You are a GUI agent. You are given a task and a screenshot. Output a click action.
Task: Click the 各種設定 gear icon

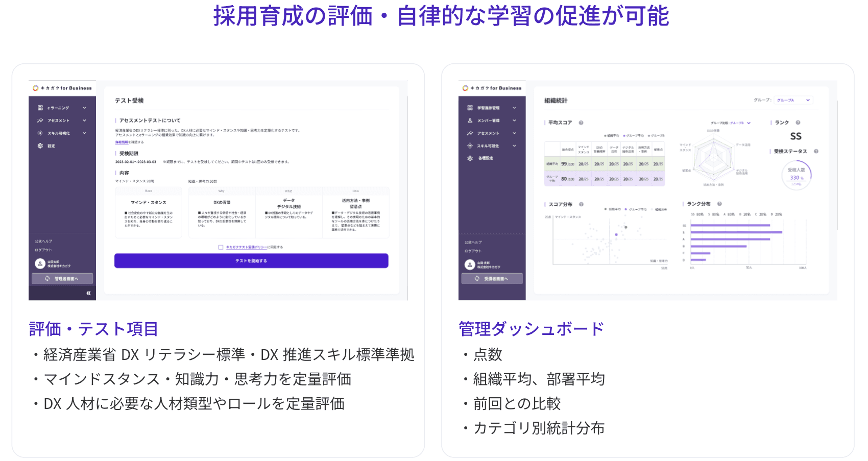[x=470, y=158]
